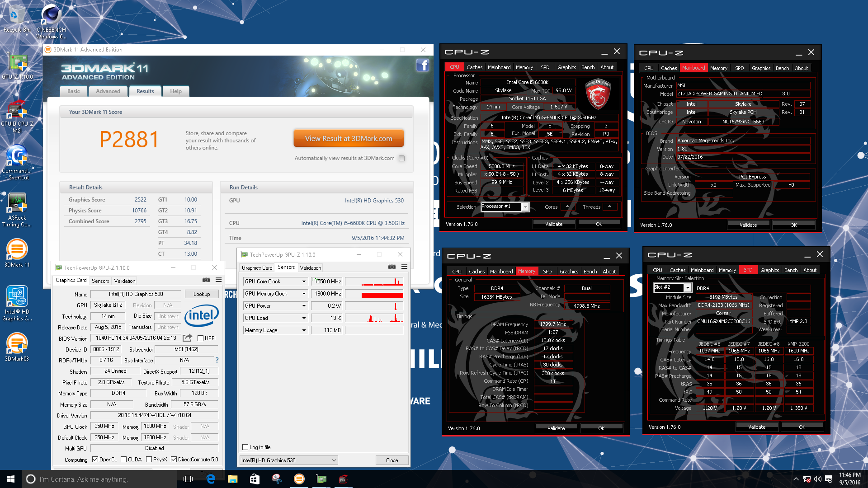Open the Command Prompt shortcut icon
Viewport: 868px width, 488px height.
click(x=17, y=163)
